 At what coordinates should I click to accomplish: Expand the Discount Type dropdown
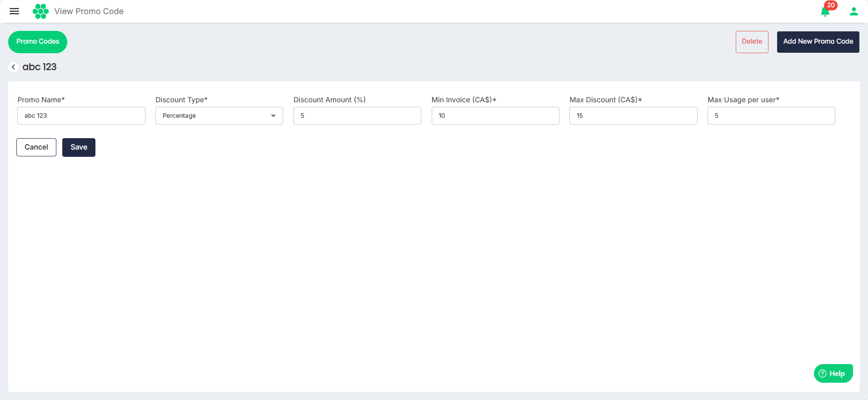[219, 115]
